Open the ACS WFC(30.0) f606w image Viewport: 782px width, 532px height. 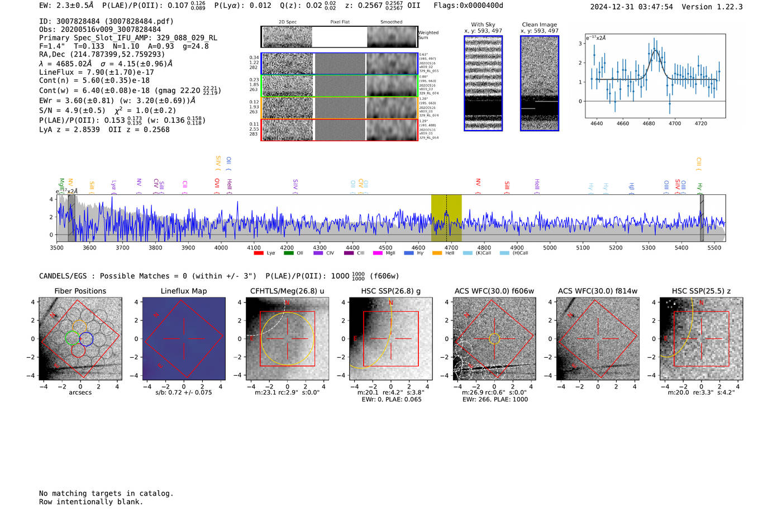point(494,338)
